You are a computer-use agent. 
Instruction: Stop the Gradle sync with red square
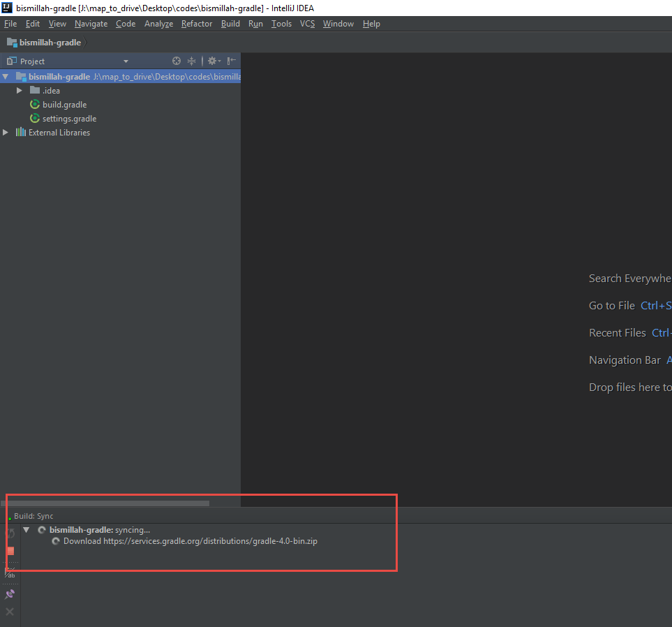coord(9,551)
